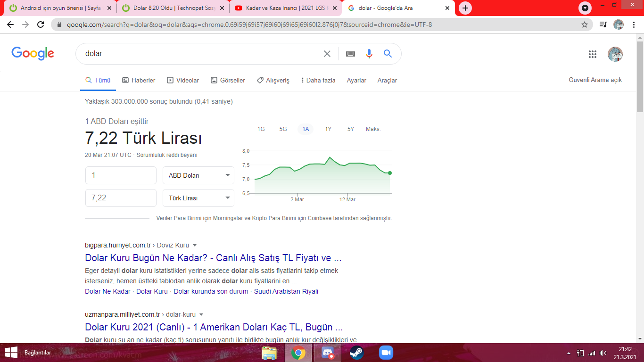Screen dimensions: 644x362
Task: Select the Videolar search tab
Action: click(183, 81)
